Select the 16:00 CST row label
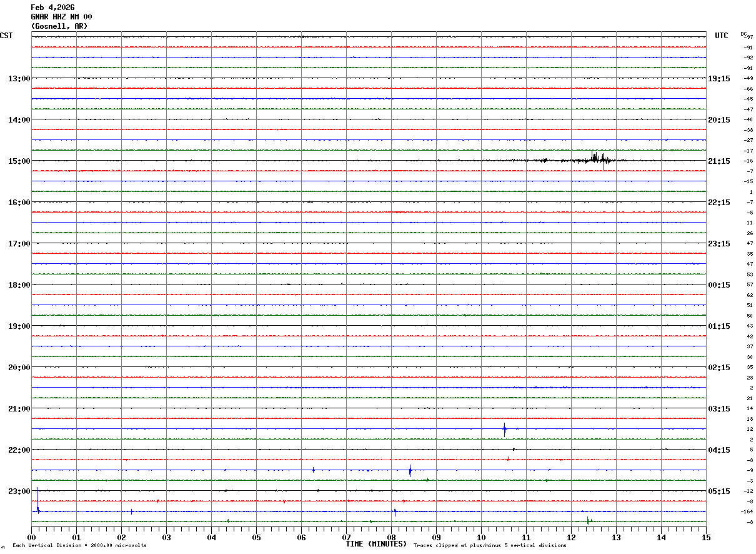Screen dimensions: 756x554 19,203
